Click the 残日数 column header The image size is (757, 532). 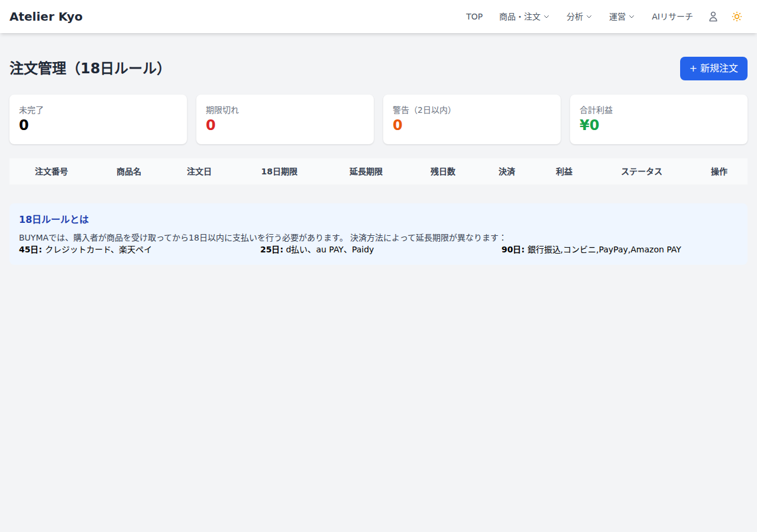pyautogui.click(x=443, y=171)
